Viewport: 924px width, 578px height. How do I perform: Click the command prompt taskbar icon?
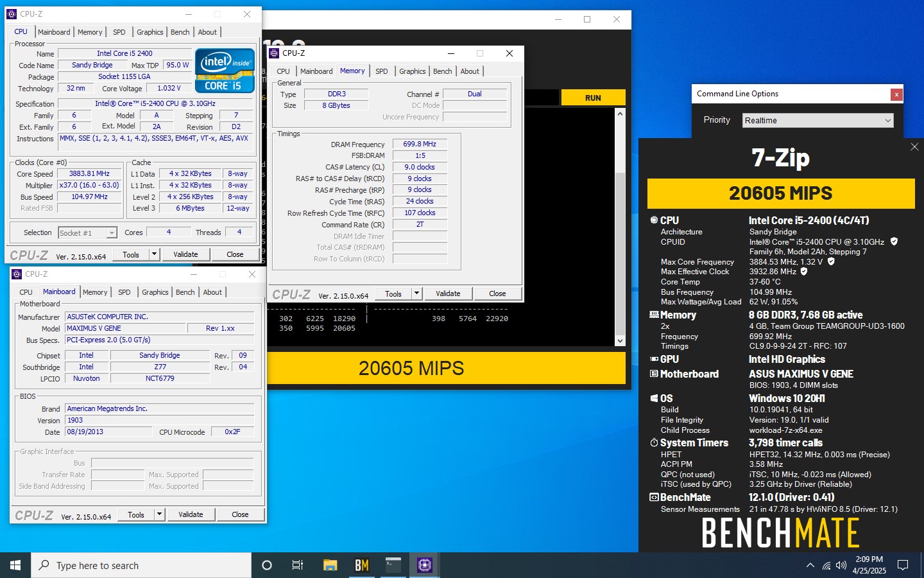[393, 565]
